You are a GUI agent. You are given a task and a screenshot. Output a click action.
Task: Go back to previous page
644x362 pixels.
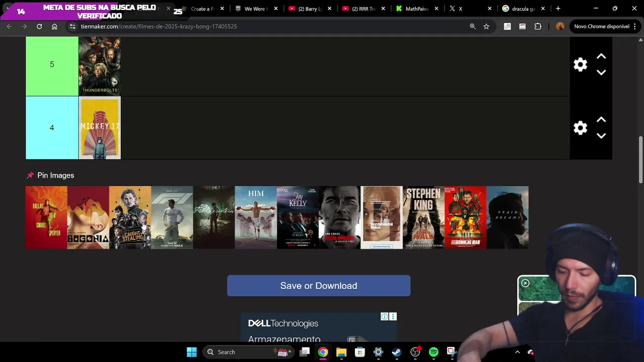(9, 26)
